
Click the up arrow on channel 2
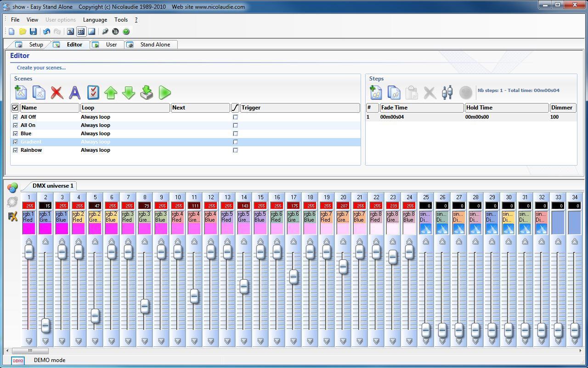(45, 241)
